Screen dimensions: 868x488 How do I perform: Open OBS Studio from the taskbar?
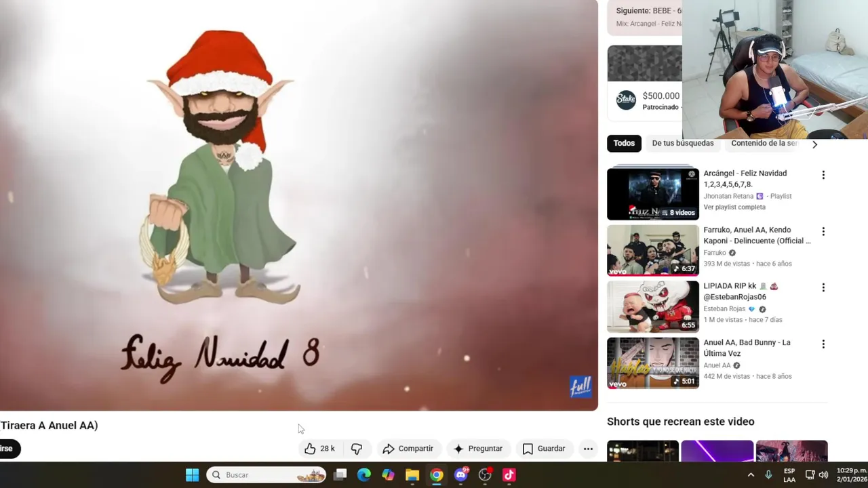pos(485,475)
